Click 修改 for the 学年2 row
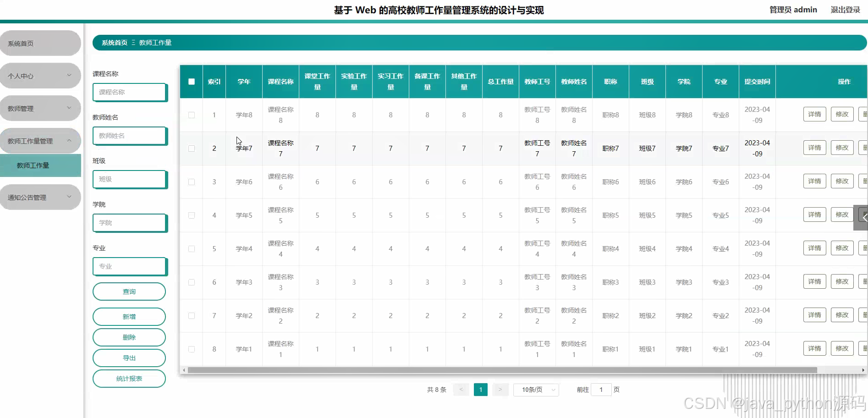Image resolution: width=868 pixels, height=418 pixels. point(842,315)
